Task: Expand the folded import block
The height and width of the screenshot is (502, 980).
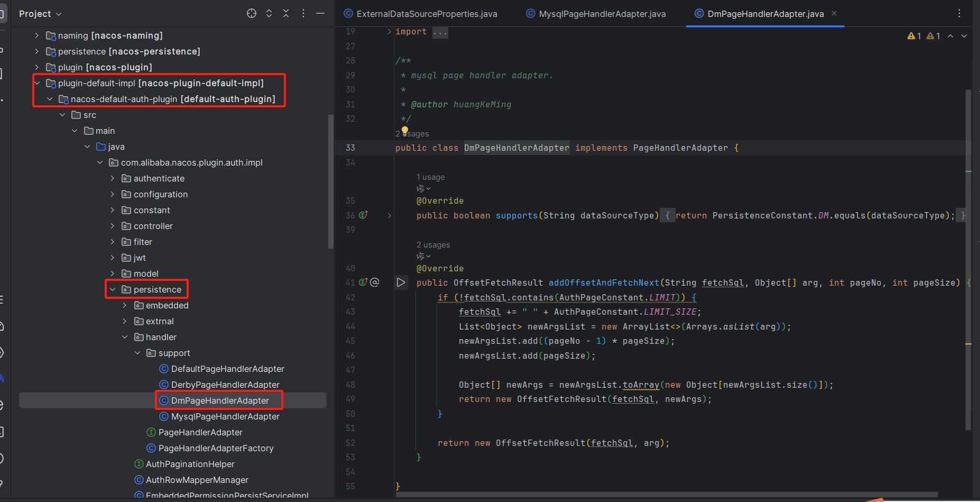Action: [x=389, y=32]
